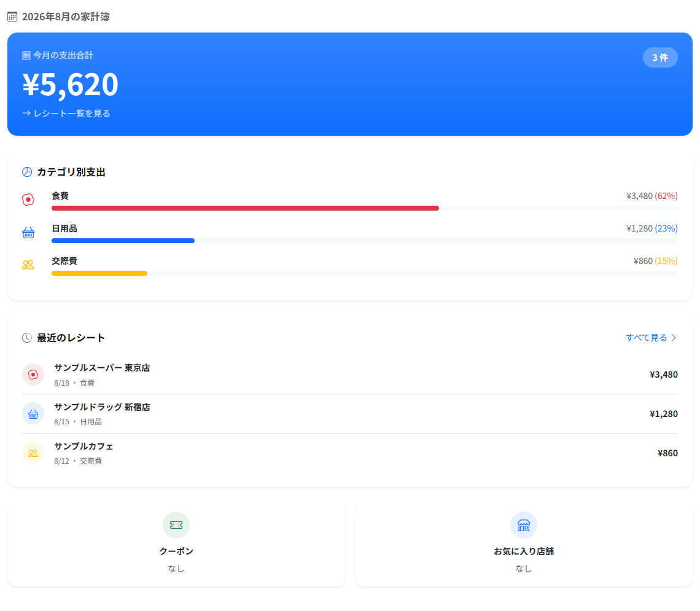Viewport: 700px width, 611px height.
Task: Click the 日用品 category label
Action: click(64, 228)
